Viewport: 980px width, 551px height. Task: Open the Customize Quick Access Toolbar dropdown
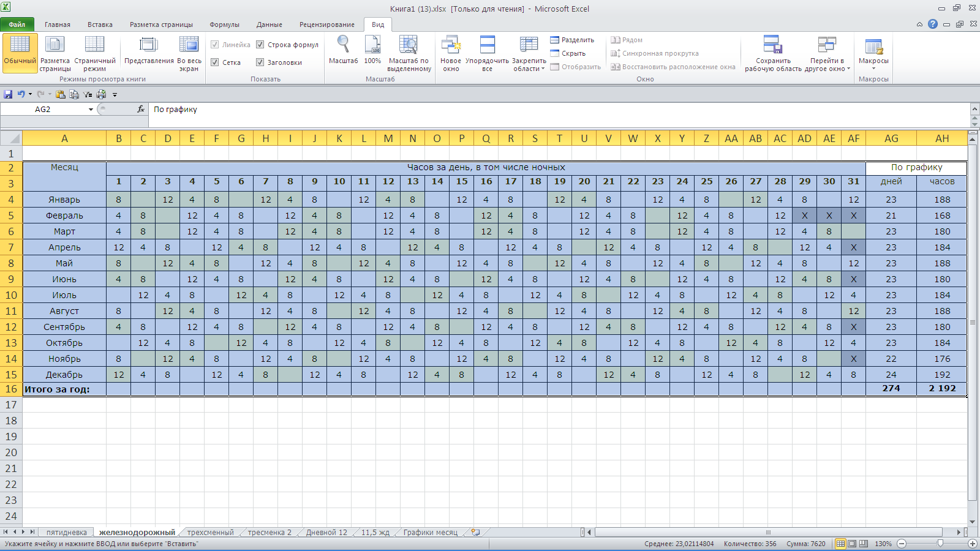[x=115, y=95]
